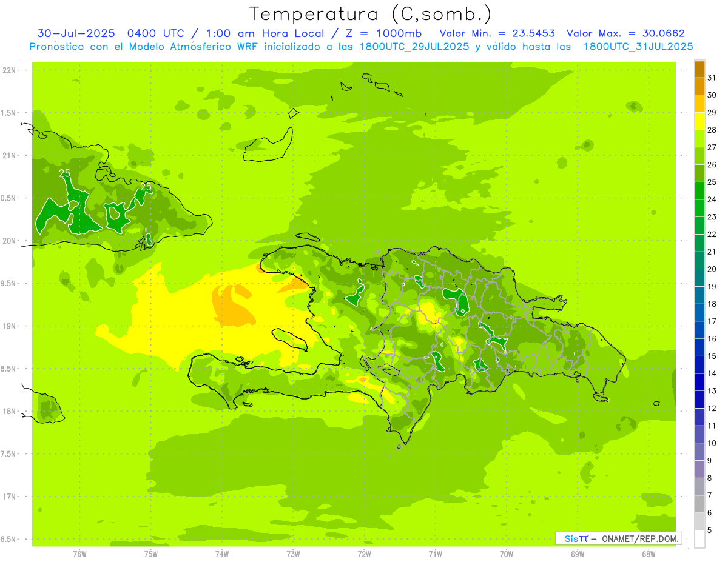Click the colorbar label '20'
Viewport: 728px width, 562px height.
click(x=712, y=269)
